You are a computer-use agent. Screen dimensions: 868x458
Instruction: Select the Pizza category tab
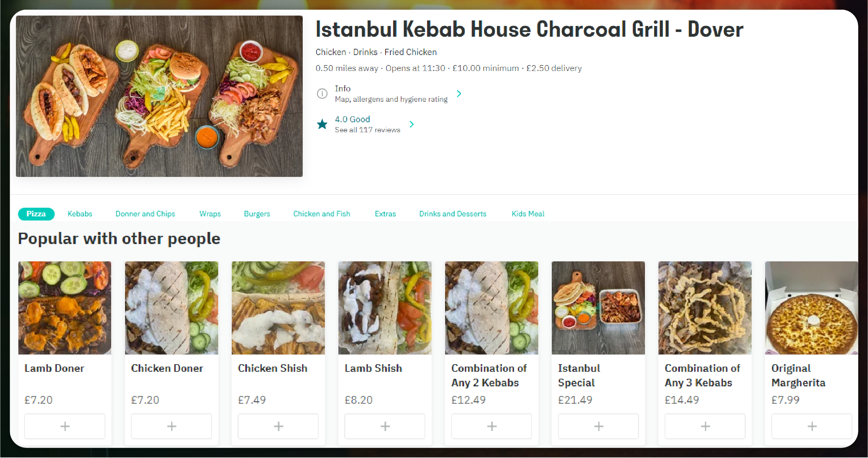tap(36, 214)
